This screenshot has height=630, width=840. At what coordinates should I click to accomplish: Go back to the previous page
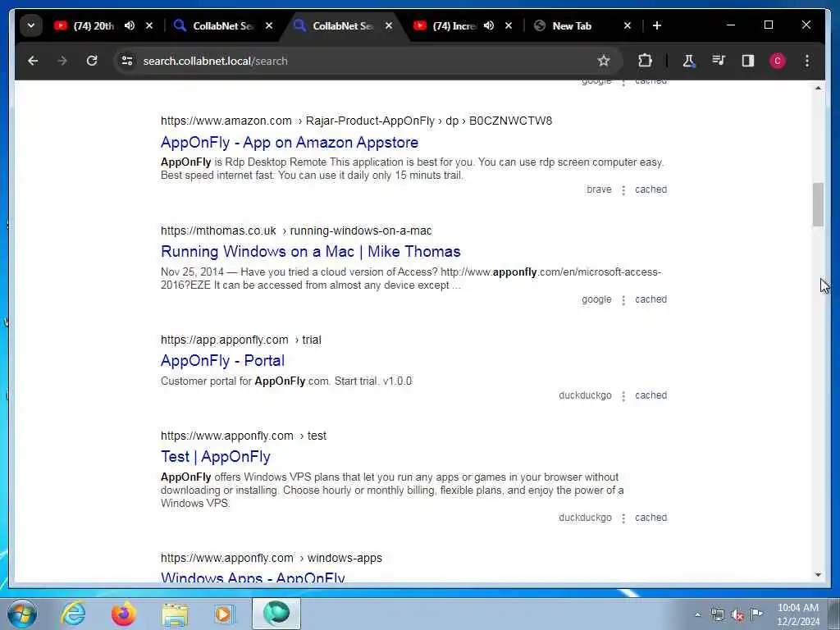click(33, 61)
